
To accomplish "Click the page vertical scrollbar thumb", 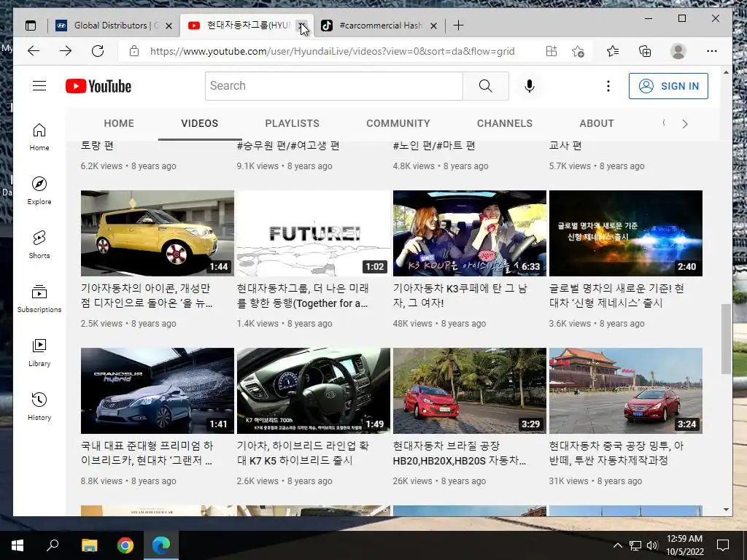I will coord(726,338).
